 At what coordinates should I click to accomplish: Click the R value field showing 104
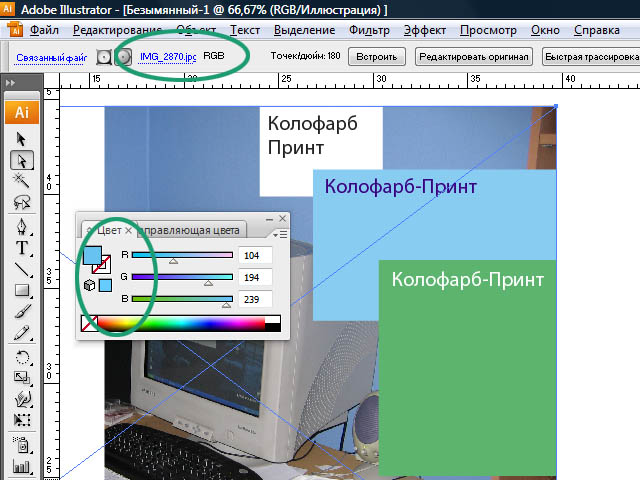click(255, 256)
